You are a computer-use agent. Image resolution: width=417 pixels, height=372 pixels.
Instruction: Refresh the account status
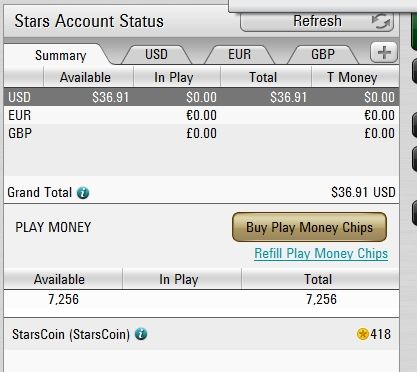317,22
